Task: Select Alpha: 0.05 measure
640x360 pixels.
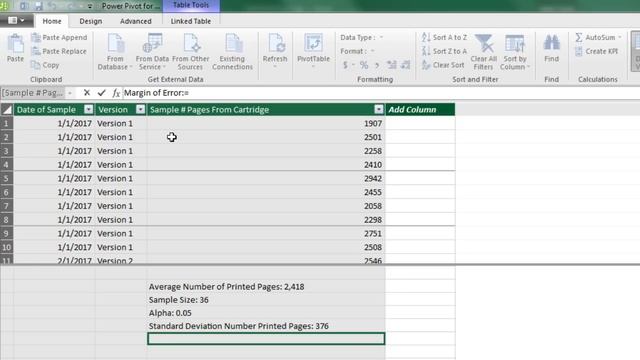Action: [x=266, y=313]
